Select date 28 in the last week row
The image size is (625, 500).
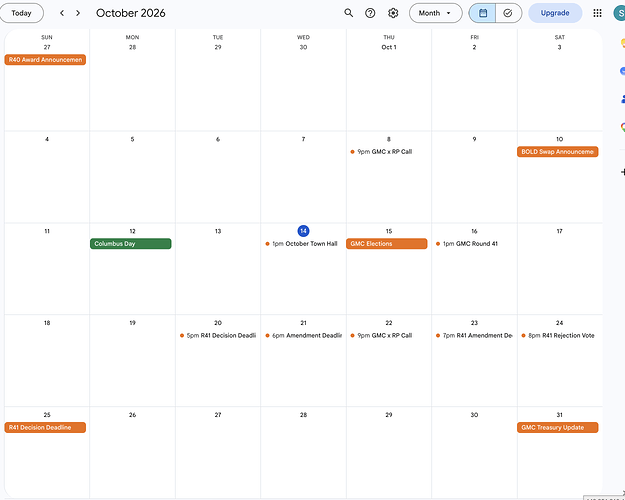(303, 415)
